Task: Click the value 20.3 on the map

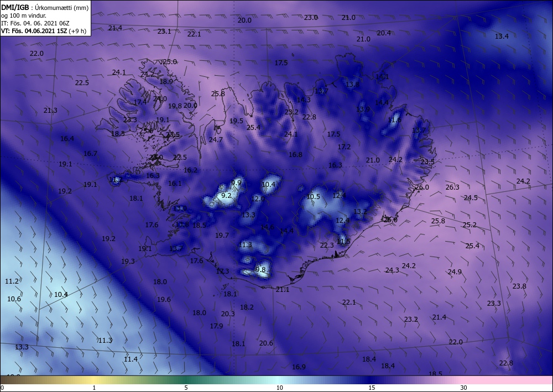Action: [x=228, y=313]
